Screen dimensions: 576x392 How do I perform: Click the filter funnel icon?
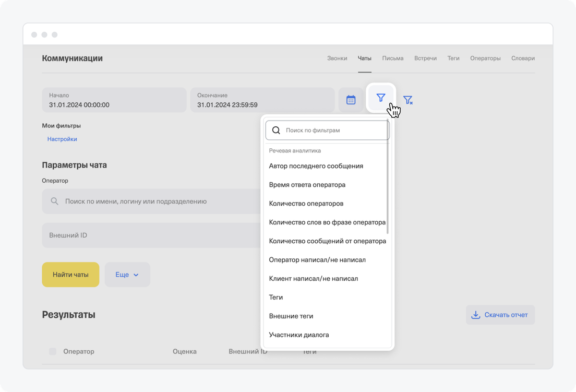tap(381, 98)
